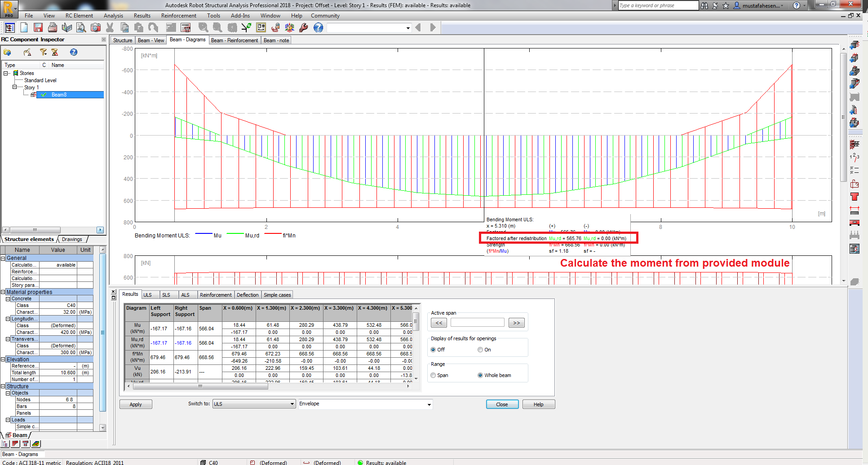Click the wrench preferences icon
Viewport: 868px width, 465px height.
pos(304,28)
